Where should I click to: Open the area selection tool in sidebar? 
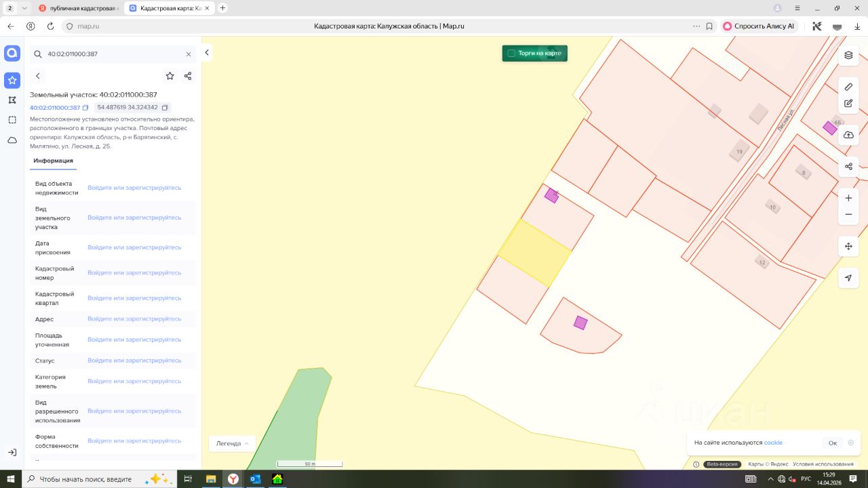click(12, 120)
